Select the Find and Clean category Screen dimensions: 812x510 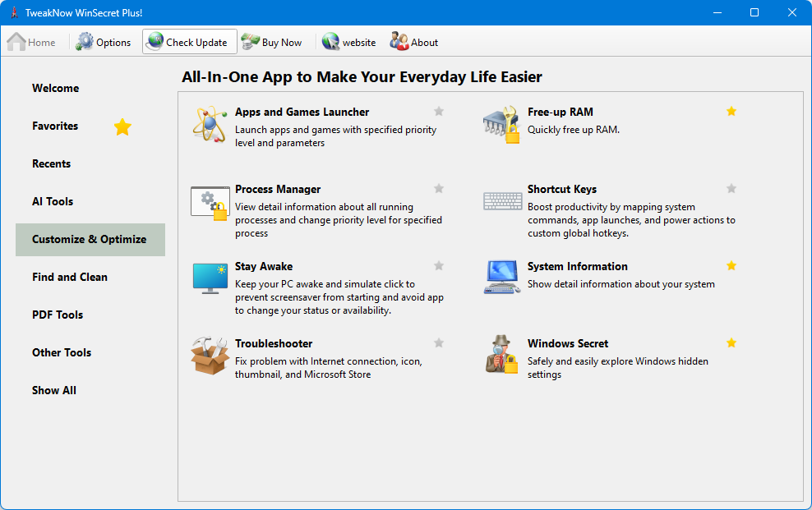pyautogui.click(x=70, y=277)
